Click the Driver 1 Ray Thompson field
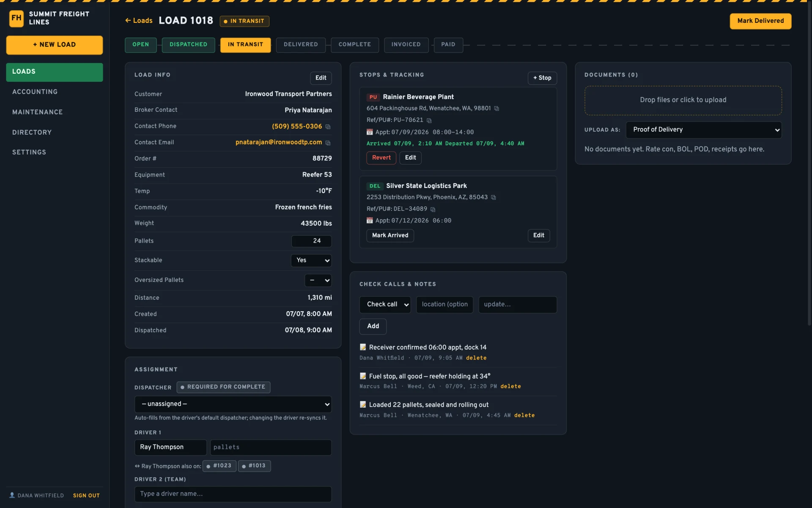Viewport: 812px width, 508px height. tap(170, 447)
